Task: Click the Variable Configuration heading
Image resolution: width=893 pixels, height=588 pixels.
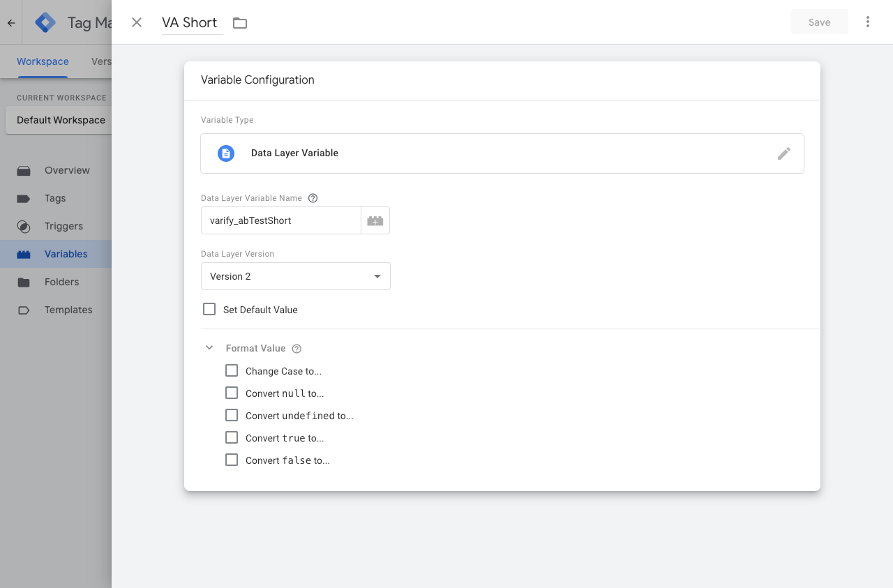Action: coord(257,80)
